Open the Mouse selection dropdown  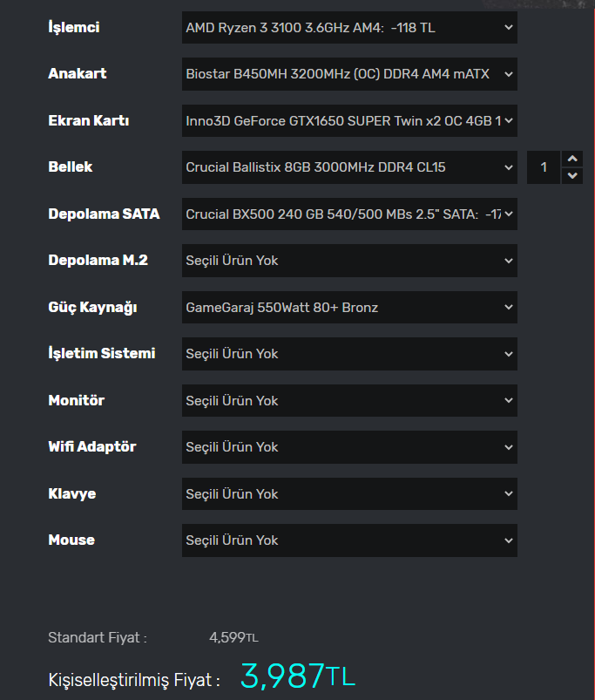(349, 540)
